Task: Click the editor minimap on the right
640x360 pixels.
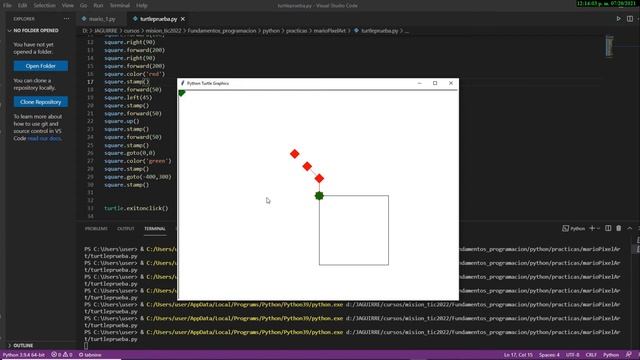Action: (x=609, y=46)
